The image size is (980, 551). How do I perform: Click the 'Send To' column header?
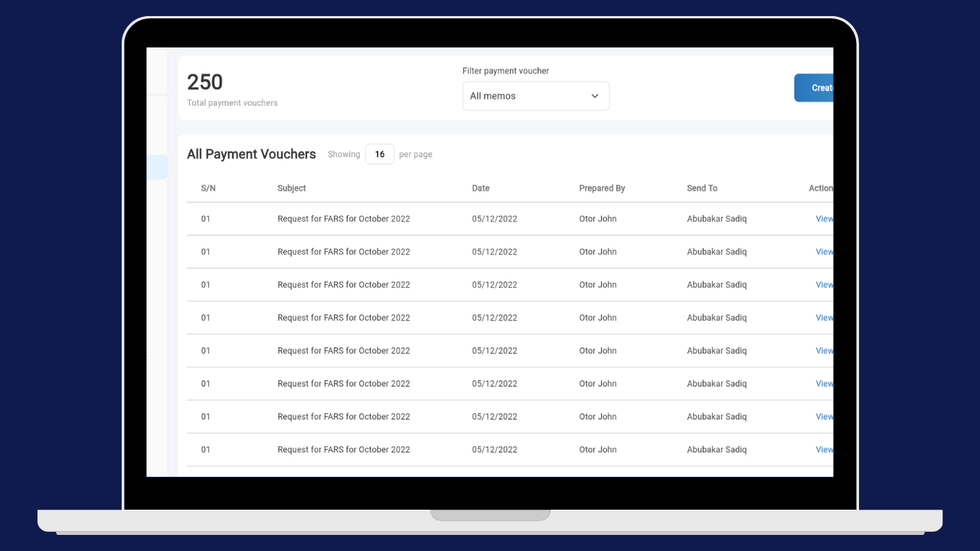(701, 187)
